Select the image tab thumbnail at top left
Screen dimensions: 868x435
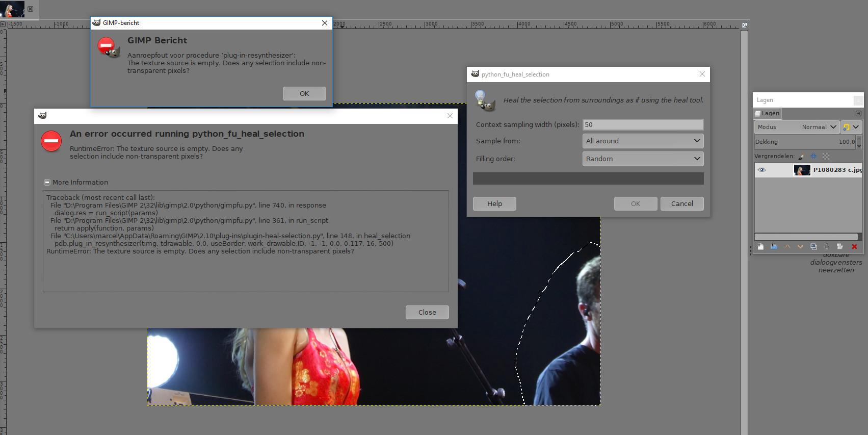[x=12, y=9]
